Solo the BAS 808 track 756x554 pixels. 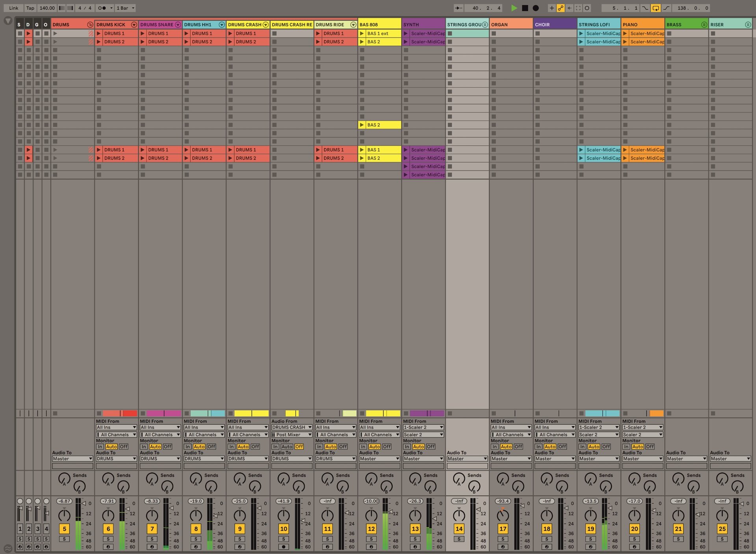(x=371, y=539)
